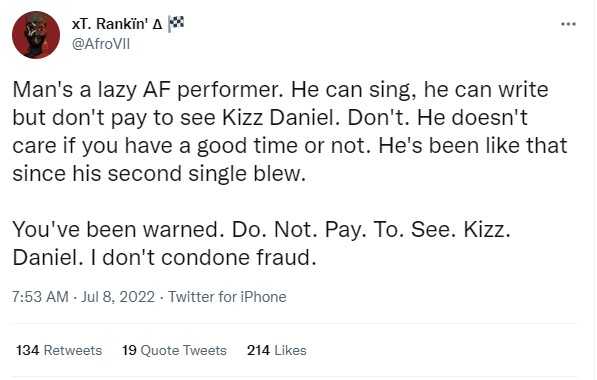Open the Twitter for iPhone source link
Viewport: 597px width, 380px height.
coord(227,297)
